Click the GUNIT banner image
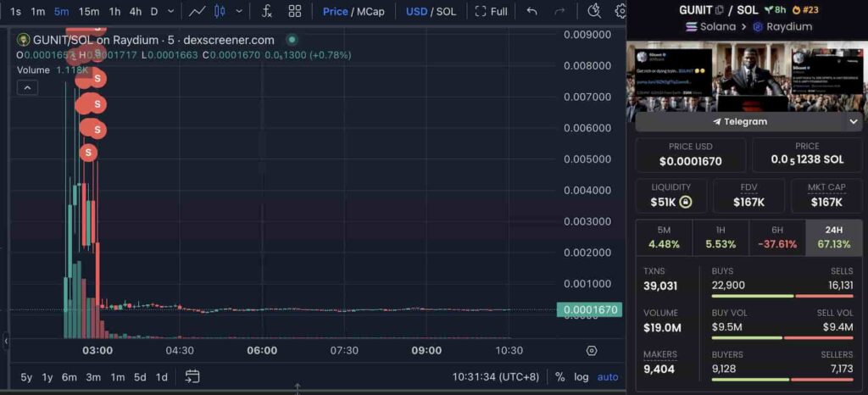868x395 pixels. click(x=746, y=76)
